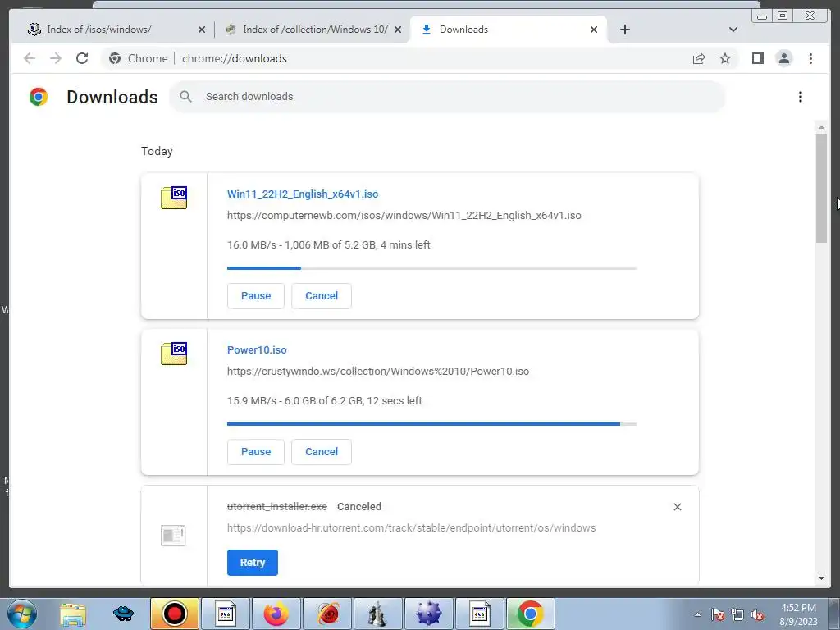Open the Windows Start menu orb
Viewport: 840px width, 630px height.
22,614
